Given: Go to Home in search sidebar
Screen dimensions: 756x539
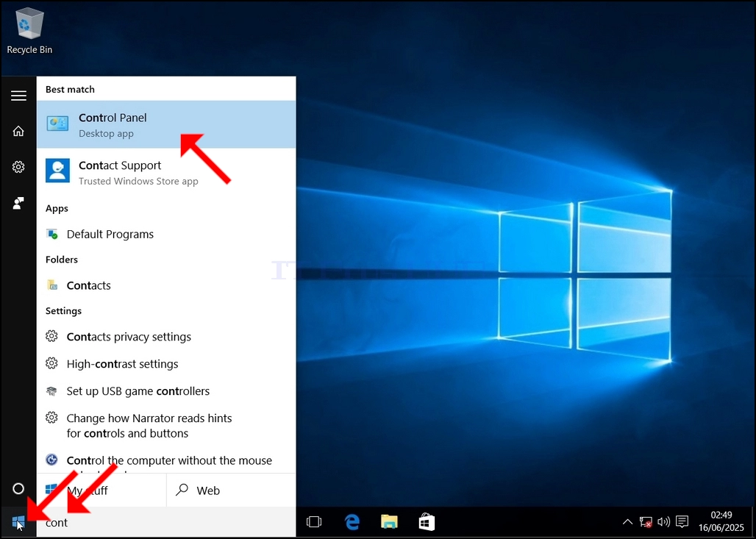Looking at the screenshot, I should [18, 131].
